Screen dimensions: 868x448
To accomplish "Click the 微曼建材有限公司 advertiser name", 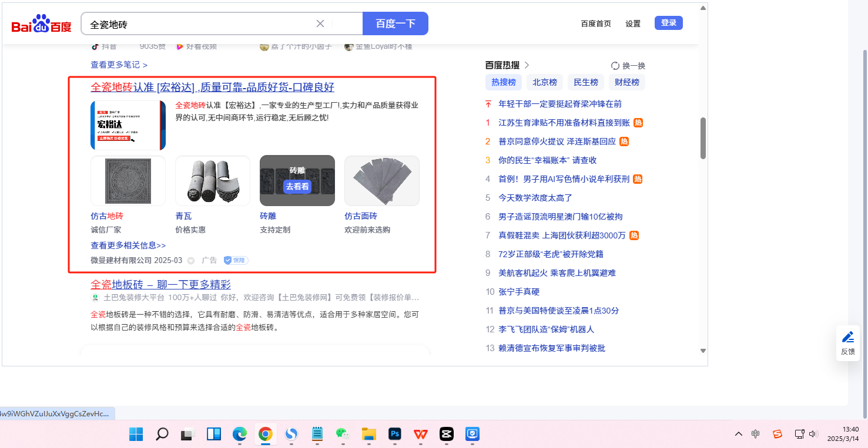I will click(x=121, y=260).
